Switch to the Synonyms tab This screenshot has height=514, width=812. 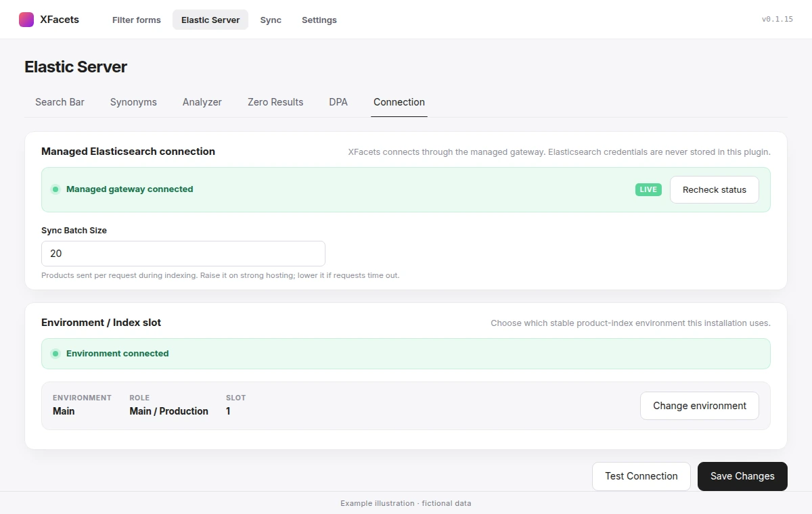(x=133, y=102)
